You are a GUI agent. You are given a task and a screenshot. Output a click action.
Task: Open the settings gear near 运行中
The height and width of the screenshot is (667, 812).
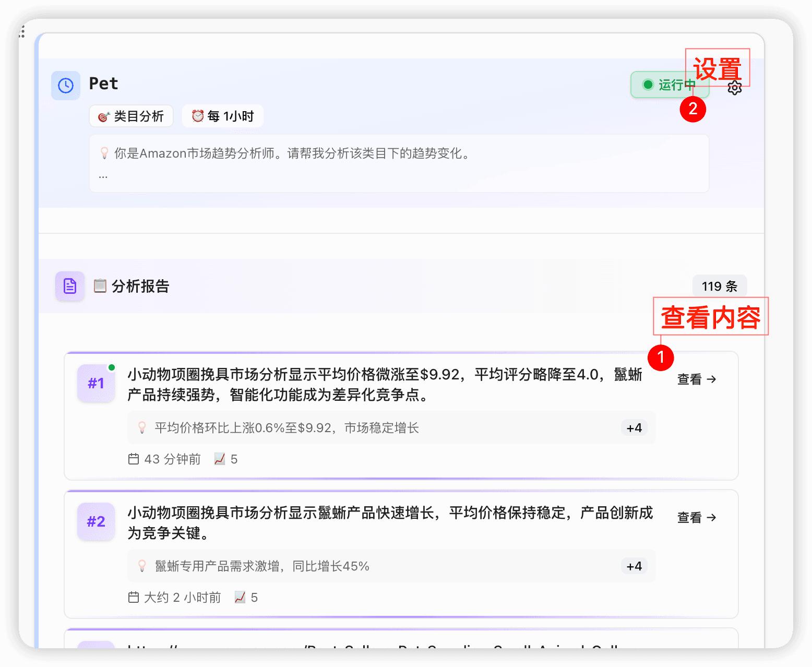[735, 88]
